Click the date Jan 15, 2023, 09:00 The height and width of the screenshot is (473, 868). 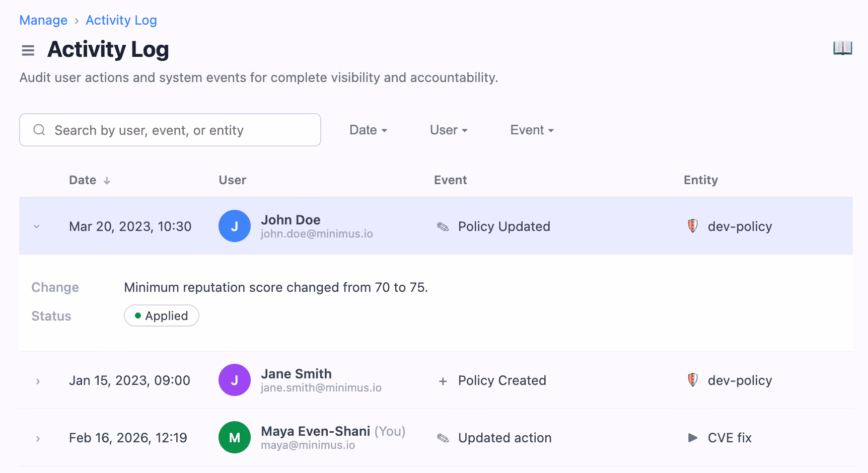click(130, 380)
